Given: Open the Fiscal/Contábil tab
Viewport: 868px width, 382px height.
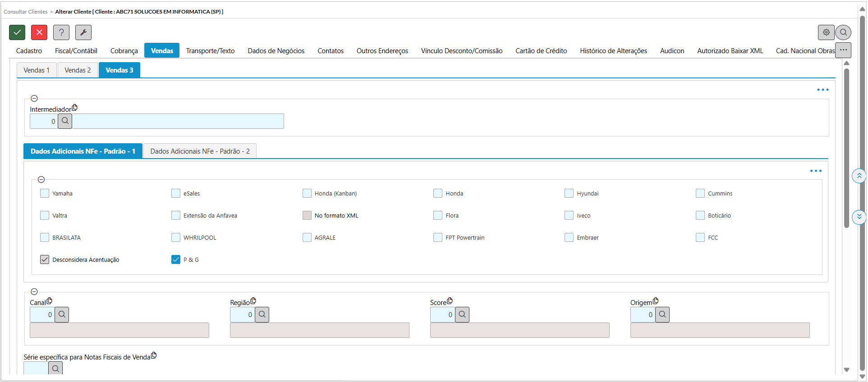Looking at the screenshot, I should pyautogui.click(x=76, y=51).
